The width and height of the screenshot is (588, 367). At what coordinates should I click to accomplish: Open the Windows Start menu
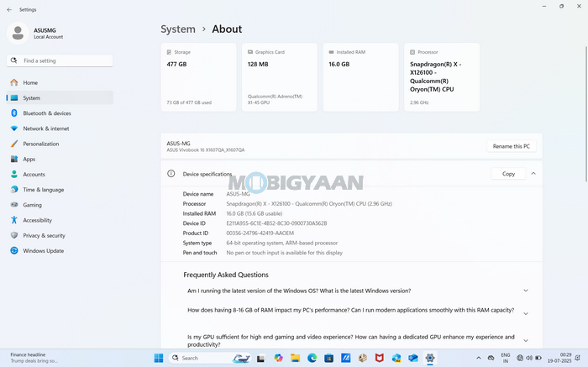[x=159, y=358]
